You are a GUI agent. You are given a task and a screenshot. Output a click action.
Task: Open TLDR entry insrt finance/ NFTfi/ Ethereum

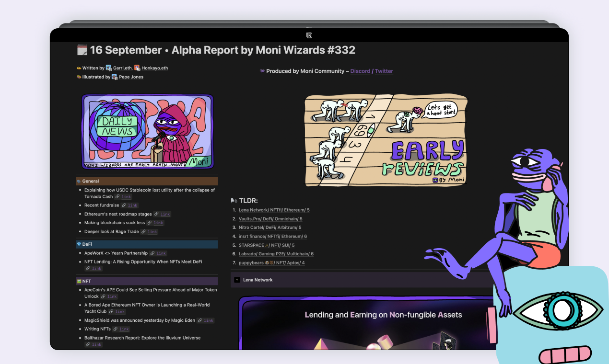[x=273, y=236]
